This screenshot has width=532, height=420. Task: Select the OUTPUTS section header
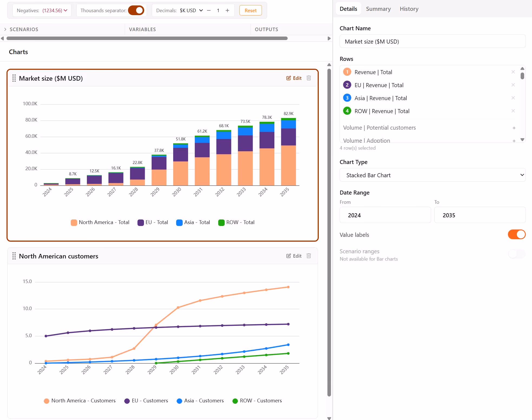click(266, 29)
